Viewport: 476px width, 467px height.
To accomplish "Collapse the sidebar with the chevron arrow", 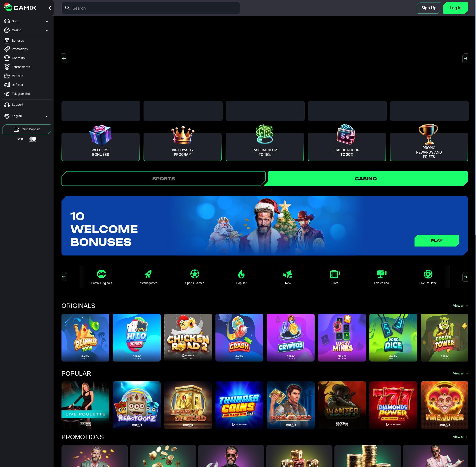I will (50, 8).
